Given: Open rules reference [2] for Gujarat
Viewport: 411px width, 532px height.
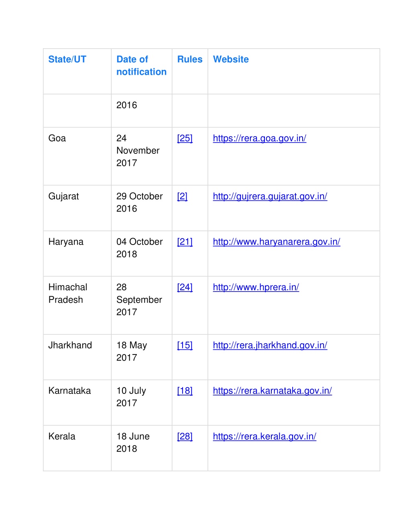Looking at the screenshot, I should point(182,196).
